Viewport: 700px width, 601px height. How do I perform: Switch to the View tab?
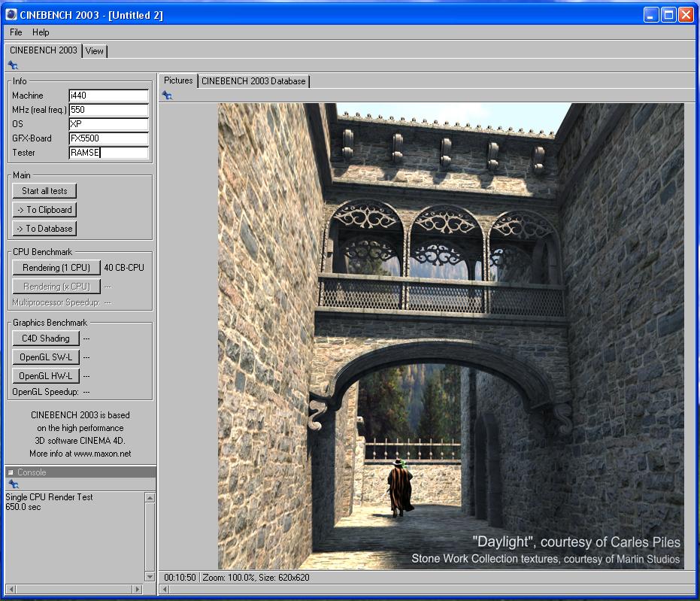(x=94, y=51)
